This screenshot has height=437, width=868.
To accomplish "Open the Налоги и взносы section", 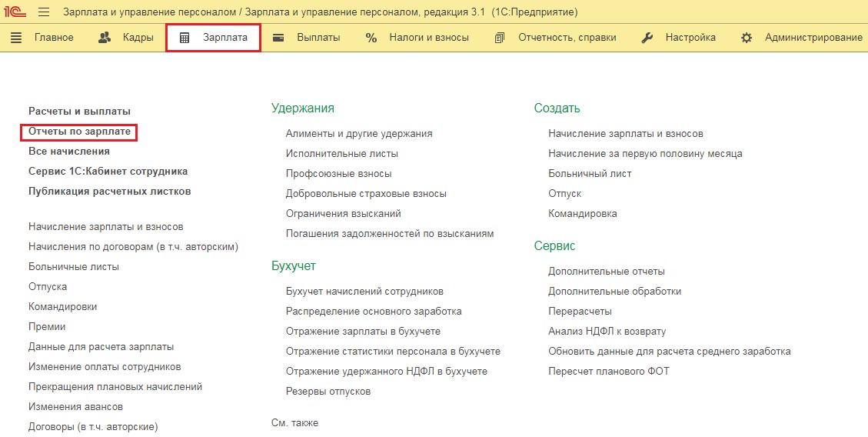I will click(429, 38).
